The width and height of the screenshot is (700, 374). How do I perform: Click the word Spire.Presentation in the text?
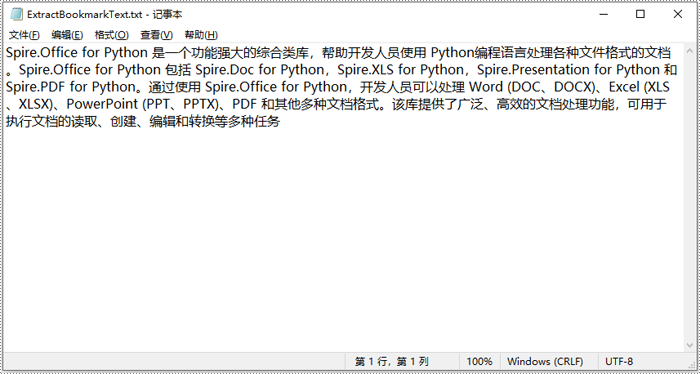point(533,70)
